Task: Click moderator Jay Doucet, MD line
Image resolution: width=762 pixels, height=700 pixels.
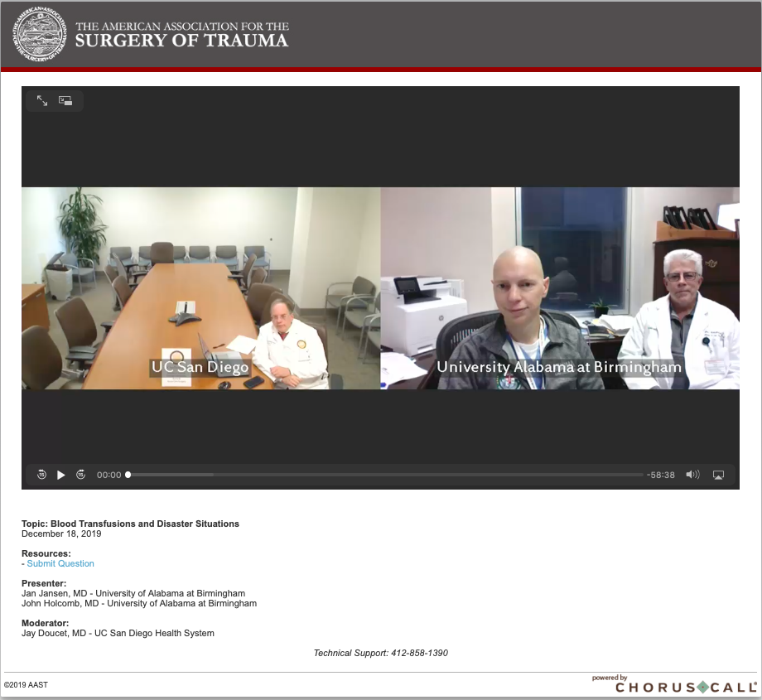Action: pyautogui.click(x=118, y=633)
